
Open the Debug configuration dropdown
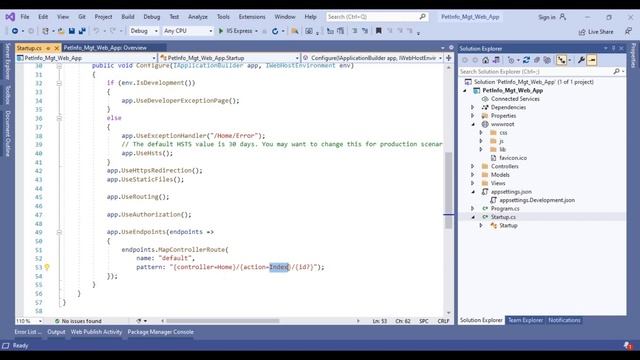click(x=144, y=31)
